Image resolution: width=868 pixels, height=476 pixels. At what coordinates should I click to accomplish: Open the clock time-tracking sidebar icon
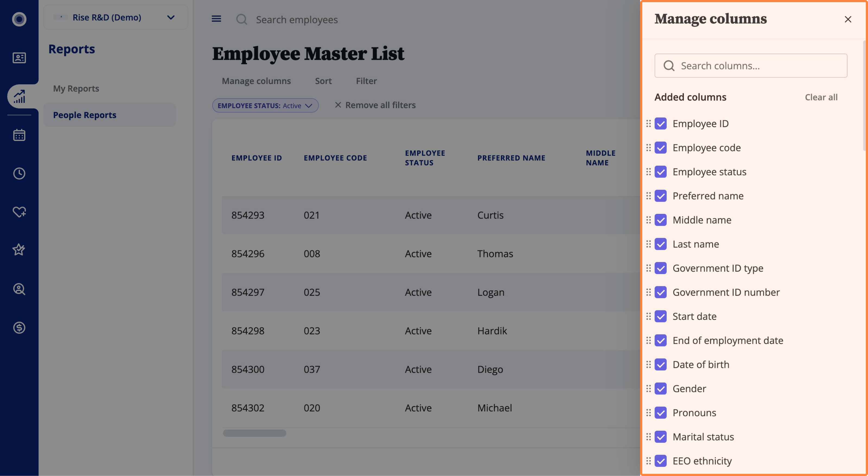click(x=19, y=173)
